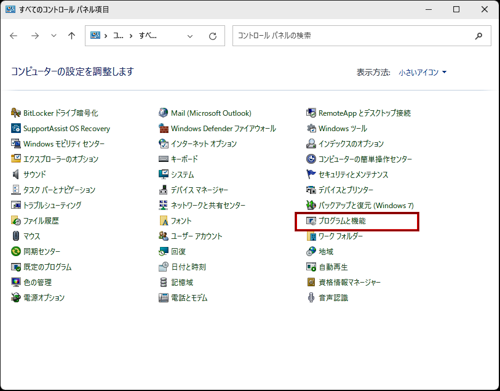Click the インターネット オプション icon

(x=163, y=144)
